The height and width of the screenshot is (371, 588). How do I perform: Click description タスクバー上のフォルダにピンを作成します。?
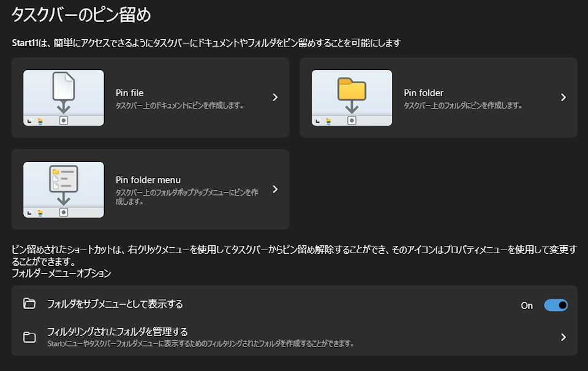(463, 105)
